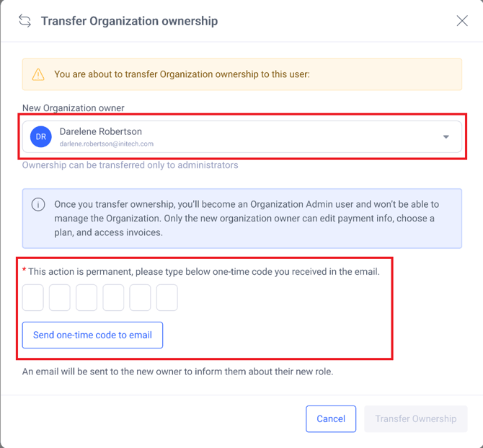Screen dimensions: 483x448
Task: Click the darlene.robertson@initech.com email text
Action: point(107,144)
